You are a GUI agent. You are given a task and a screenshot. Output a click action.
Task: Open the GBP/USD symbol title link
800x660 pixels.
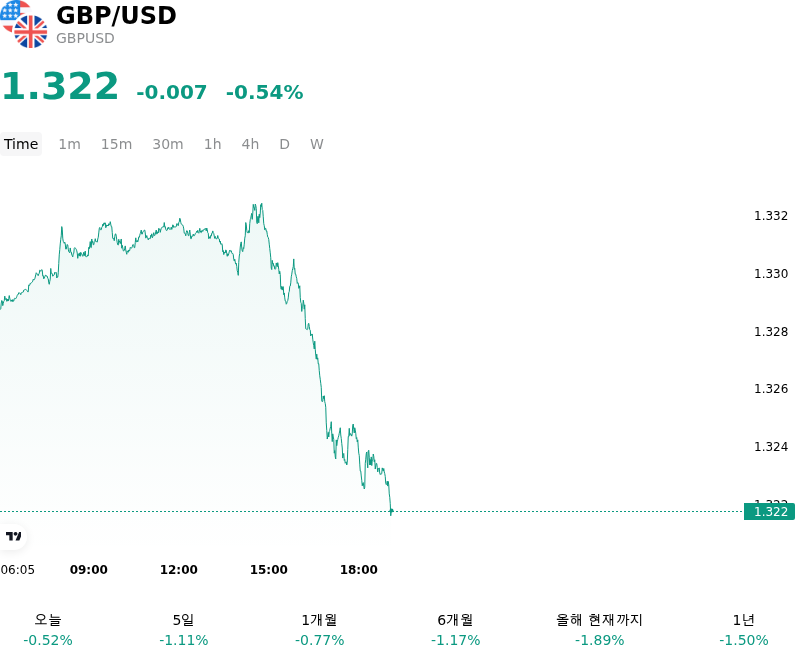[116, 15]
